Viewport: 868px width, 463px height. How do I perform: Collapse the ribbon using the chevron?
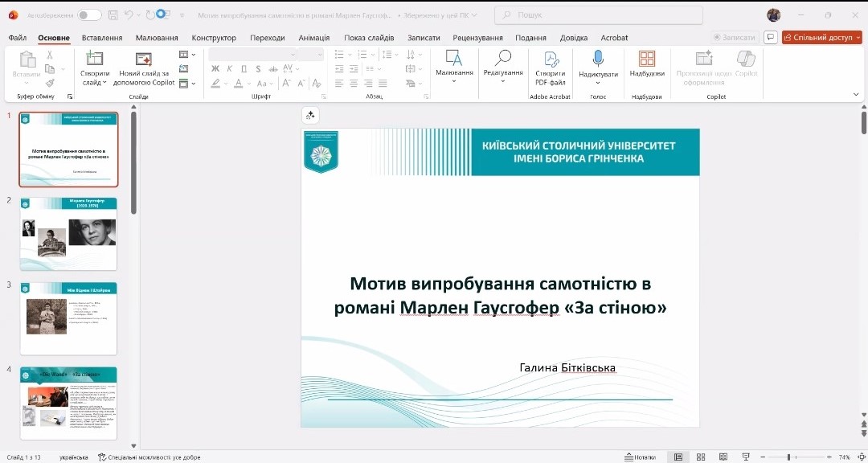856,94
